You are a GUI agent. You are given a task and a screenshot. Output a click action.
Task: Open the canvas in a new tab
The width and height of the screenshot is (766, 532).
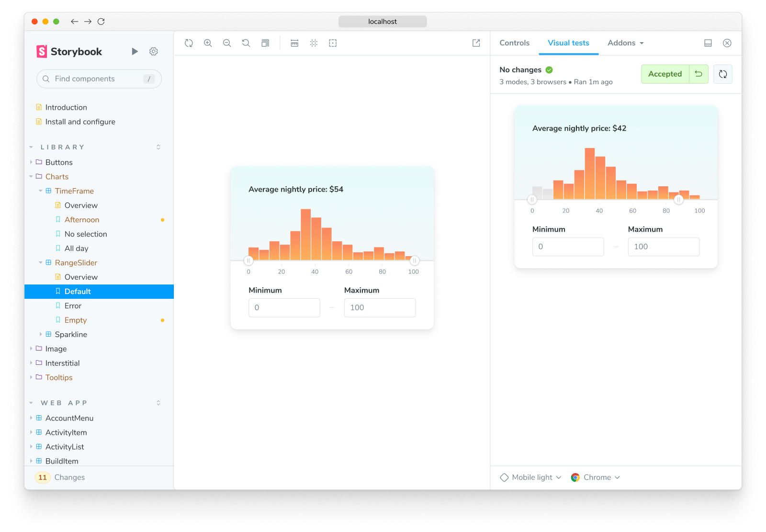coord(475,43)
